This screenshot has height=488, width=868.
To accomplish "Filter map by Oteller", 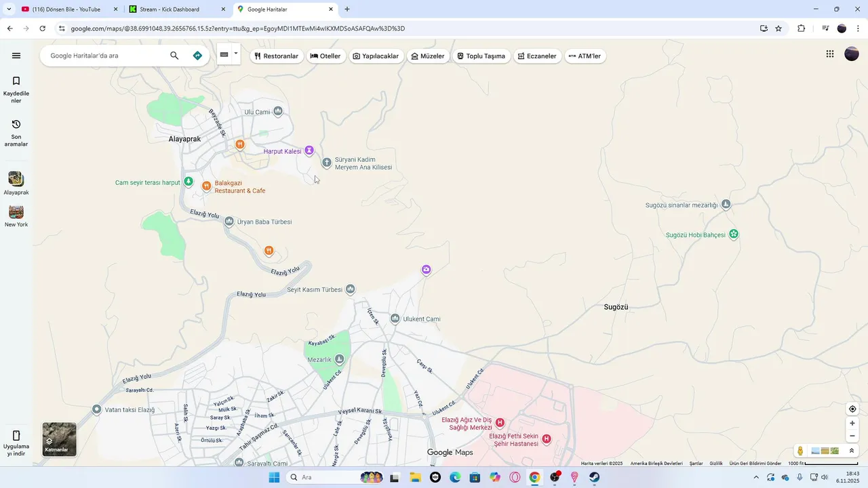I will pyautogui.click(x=325, y=56).
